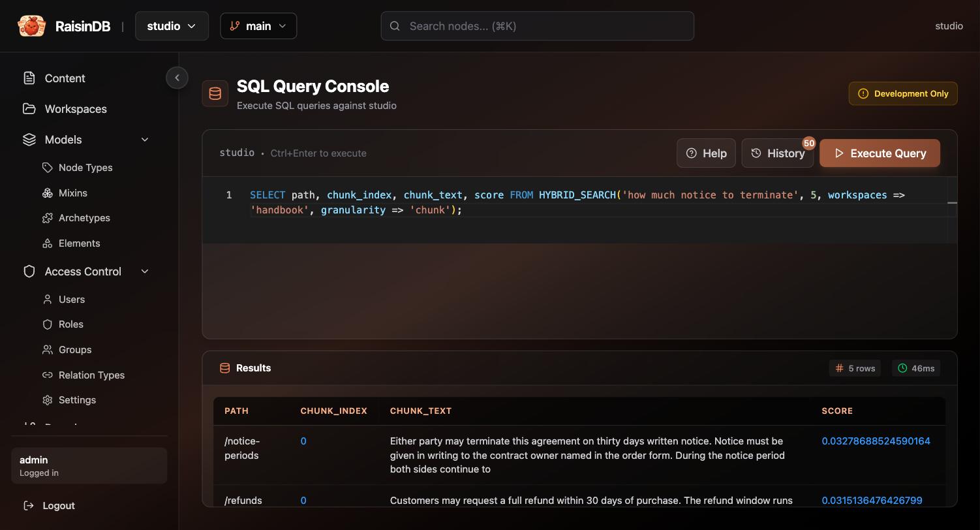This screenshot has height=530, width=980.
Task: Open the Help button
Action: (706, 153)
